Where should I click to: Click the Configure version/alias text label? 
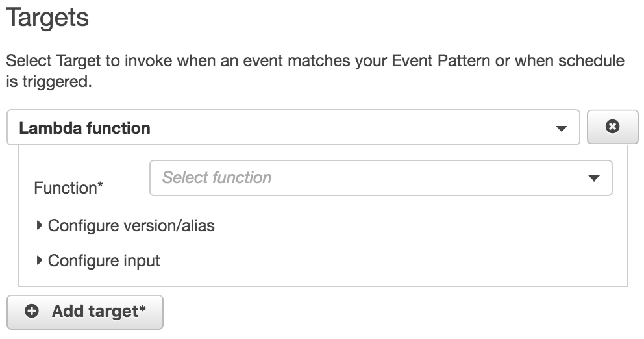[x=131, y=226]
